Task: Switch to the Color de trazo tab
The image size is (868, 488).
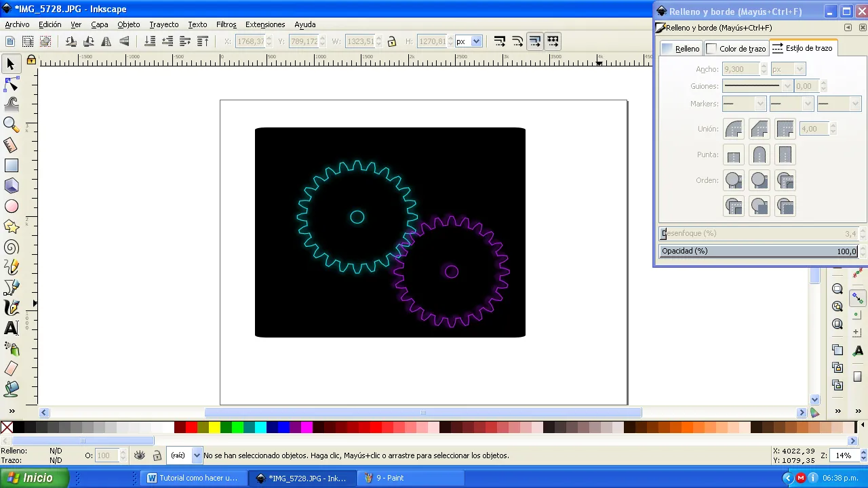Action: [736, 48]
